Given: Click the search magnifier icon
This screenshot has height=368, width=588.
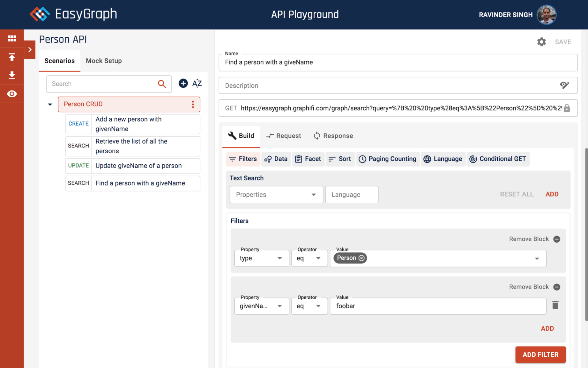Looking at the screenshot, I should [162, 84].
